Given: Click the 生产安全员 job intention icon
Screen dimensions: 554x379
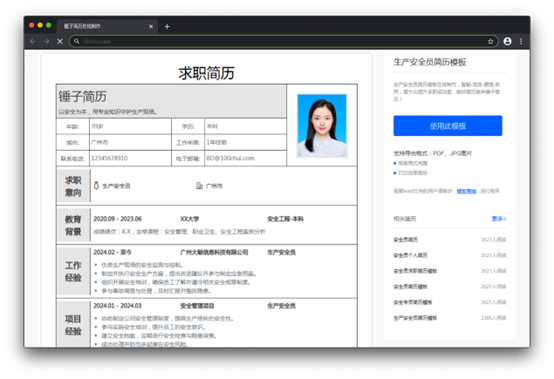Looking at the screenshot, I should [96, 185].
